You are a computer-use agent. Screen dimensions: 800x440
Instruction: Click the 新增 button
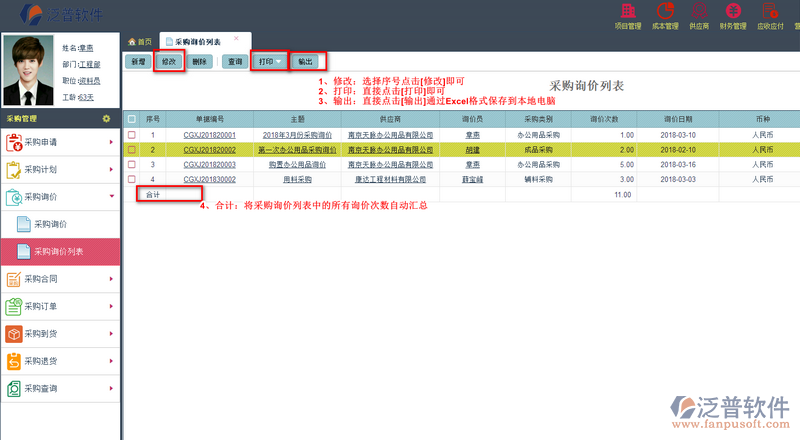138,62
